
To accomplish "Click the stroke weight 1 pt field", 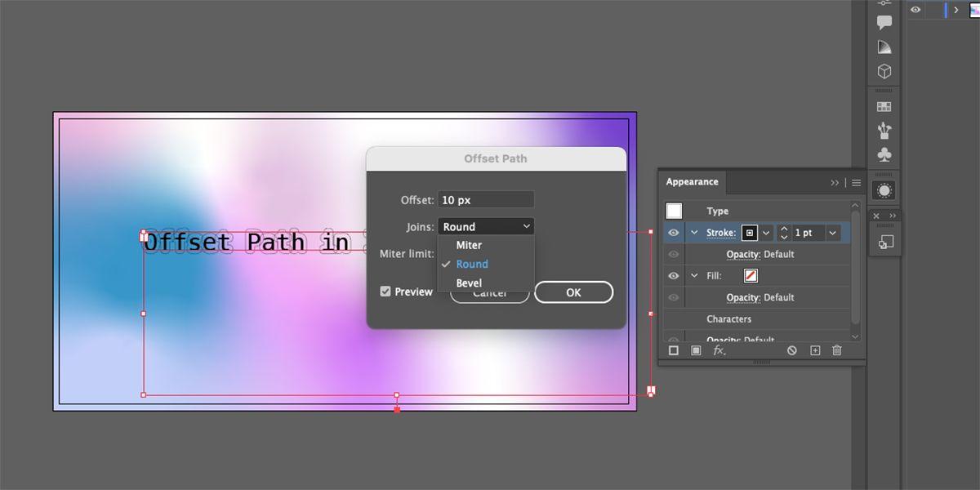I will click(808, 233).
